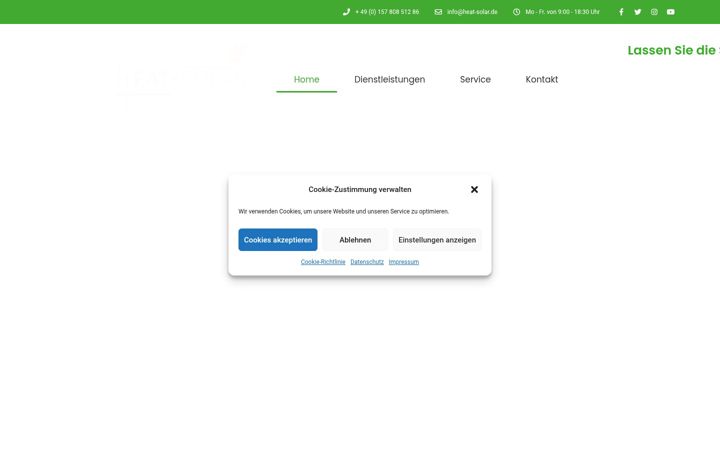Close the cookie consent dialog

474,189
